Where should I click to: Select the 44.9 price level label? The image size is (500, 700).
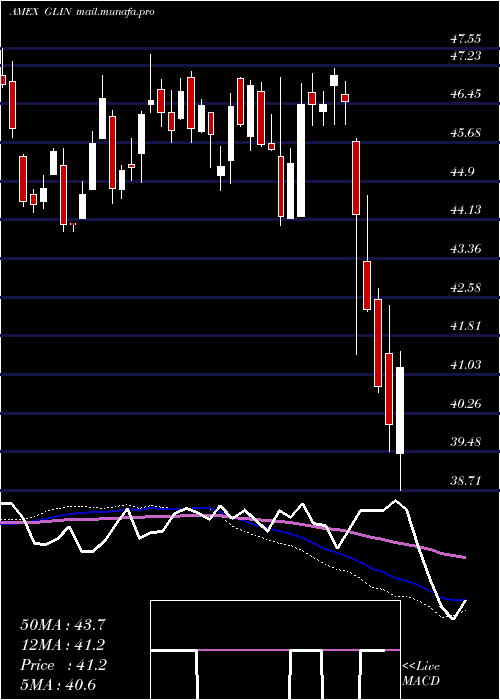pyautogui.click(x=462, y=172)
